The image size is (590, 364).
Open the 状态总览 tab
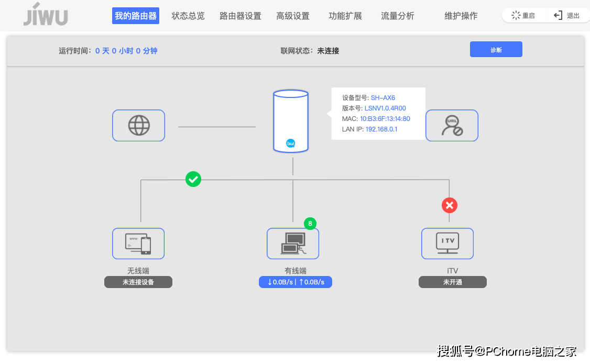(x=188, y=16)
